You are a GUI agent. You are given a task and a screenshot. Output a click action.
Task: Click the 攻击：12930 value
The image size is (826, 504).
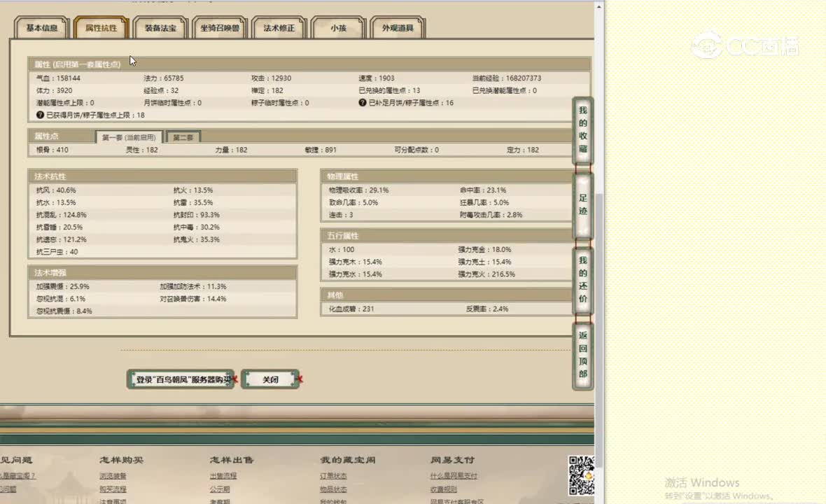tap(272, 78)
